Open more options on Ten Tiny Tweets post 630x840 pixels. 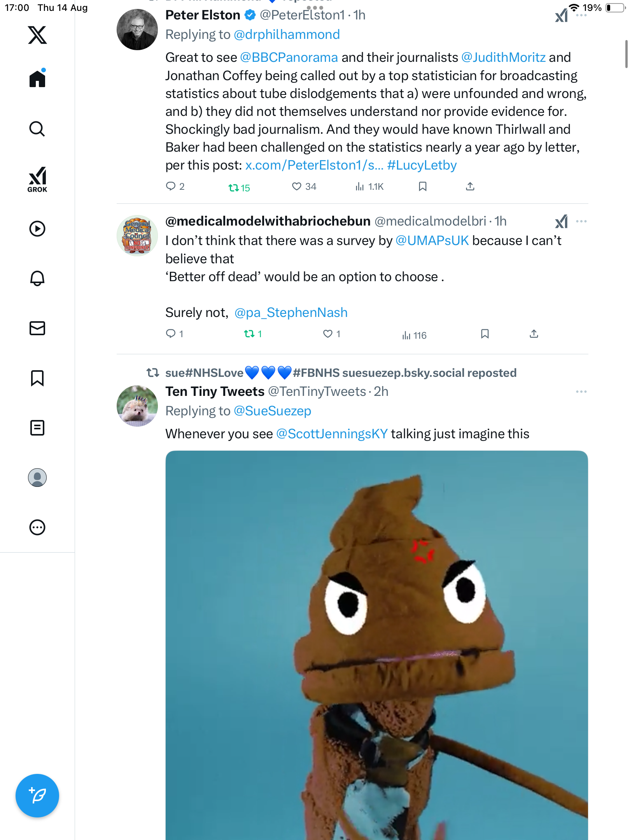581,392
